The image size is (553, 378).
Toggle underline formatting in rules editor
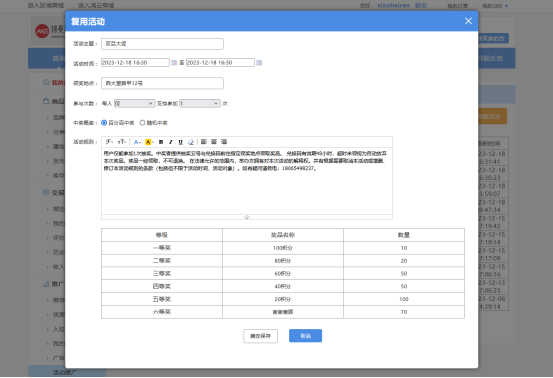(181, 142)
